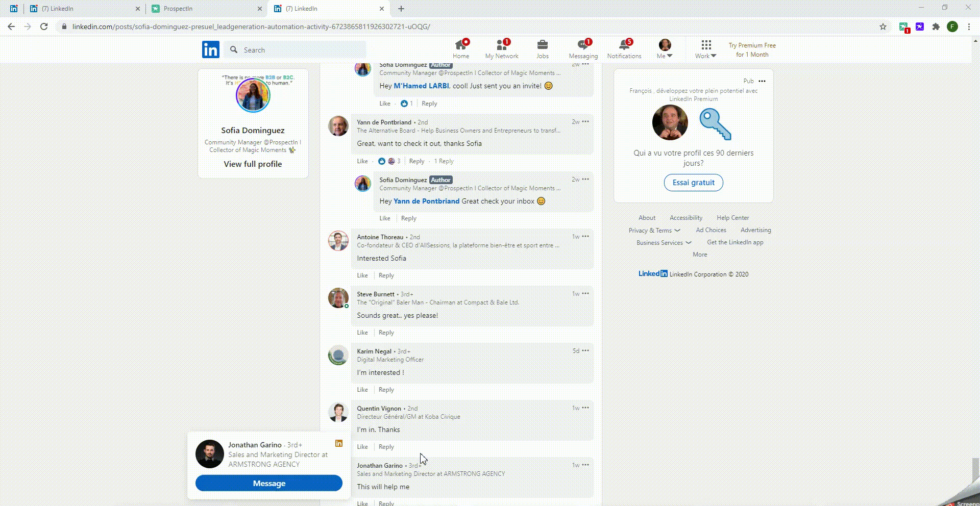Bookmark page with the star icon

coord(883,27)
